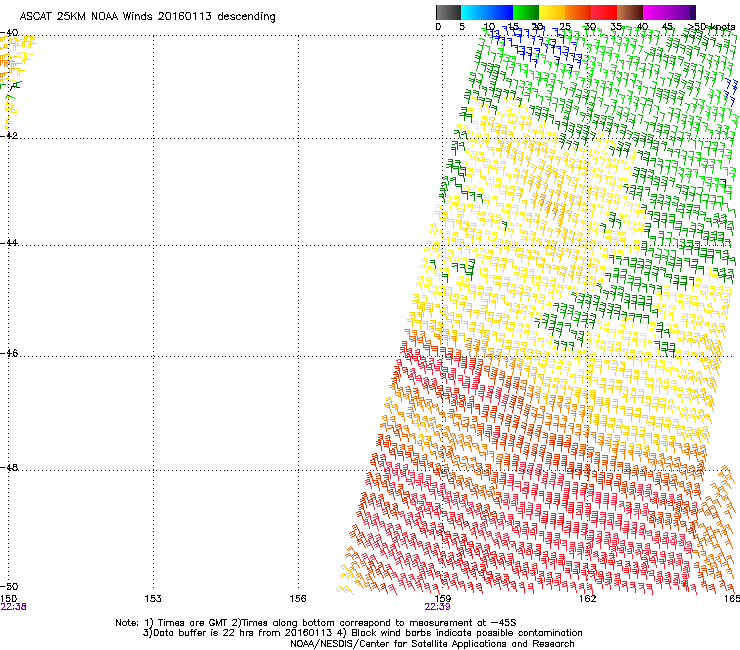Image resolution: width=740 pixels, height=650 pixels.
Task: Click the brown 35-40 knots legend swatch
Action: [x=630, y=12]
